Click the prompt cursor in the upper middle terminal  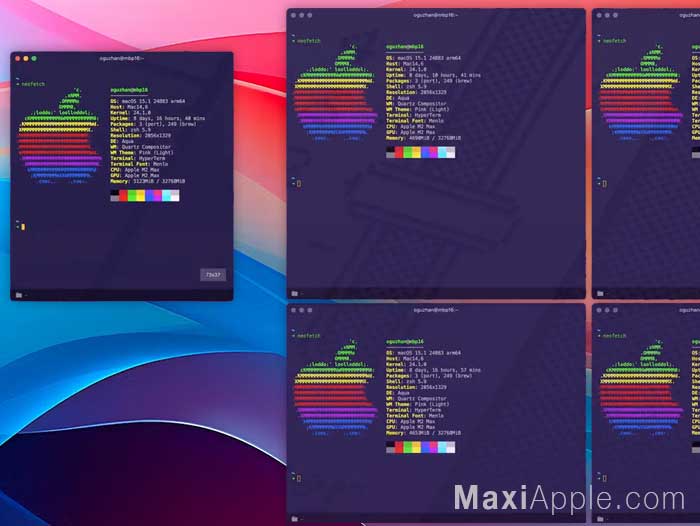(x=299, y=184)
